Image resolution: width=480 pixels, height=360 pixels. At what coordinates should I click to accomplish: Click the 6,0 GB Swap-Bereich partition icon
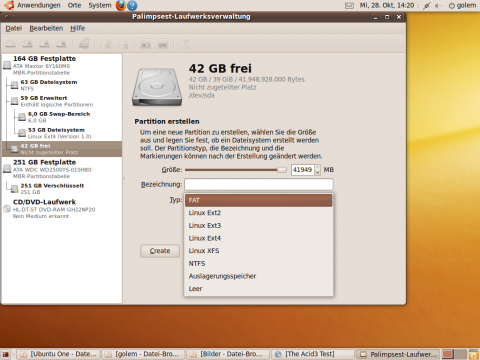22,117
